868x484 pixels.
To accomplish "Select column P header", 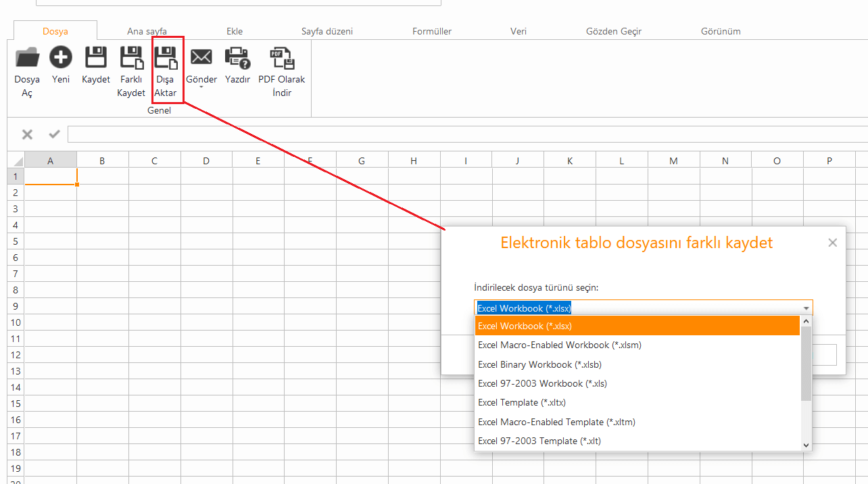I will click(829, 161).
